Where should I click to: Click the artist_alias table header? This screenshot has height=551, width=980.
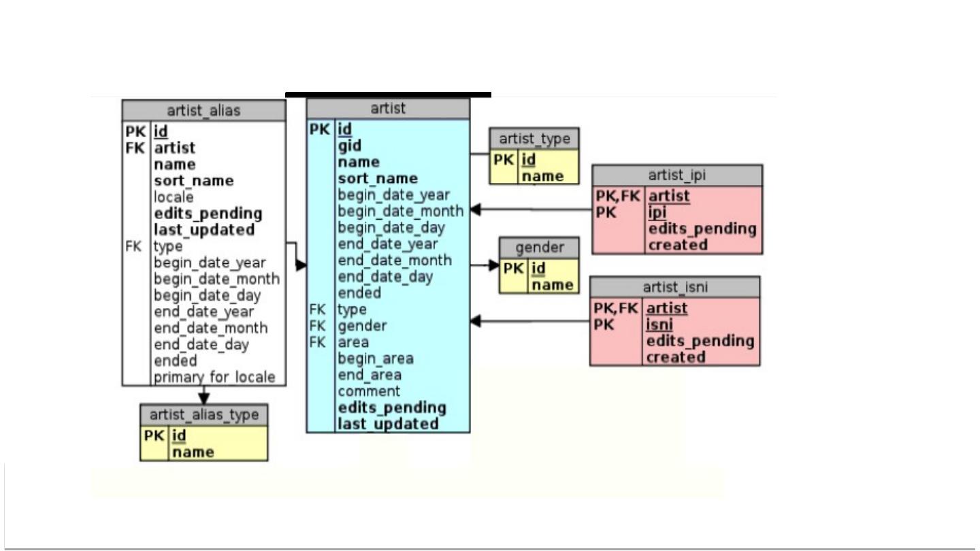203,110
